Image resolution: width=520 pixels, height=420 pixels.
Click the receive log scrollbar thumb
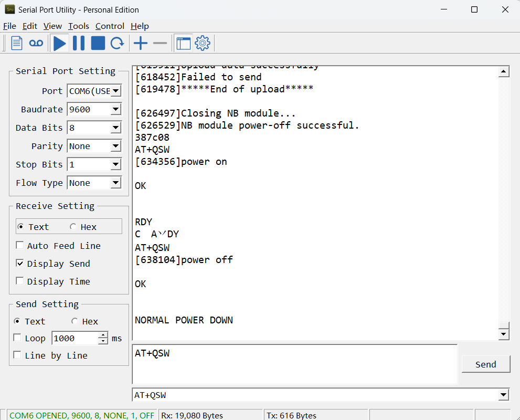[x=504, y=325]
